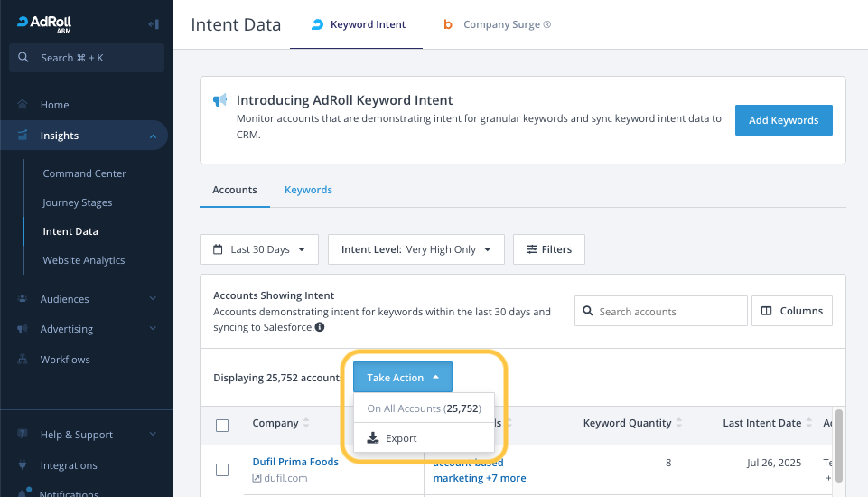
Task: Click the Integrations plug icon in sidebar
Action: tap(23, 465)
